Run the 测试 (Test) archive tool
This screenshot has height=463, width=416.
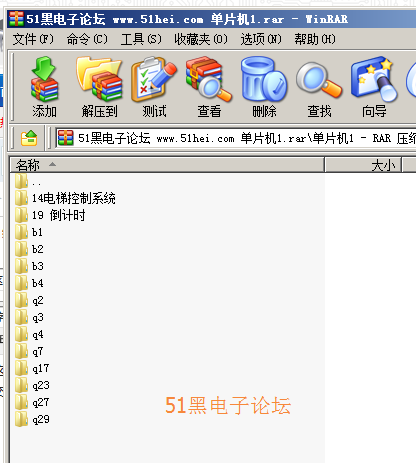pyautogui.click(x=154, y=88)
